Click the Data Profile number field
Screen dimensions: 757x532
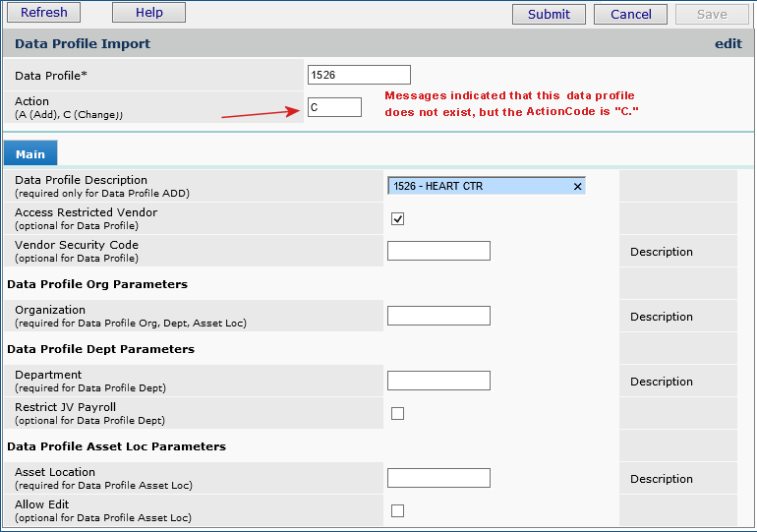[x=359, y=75]
